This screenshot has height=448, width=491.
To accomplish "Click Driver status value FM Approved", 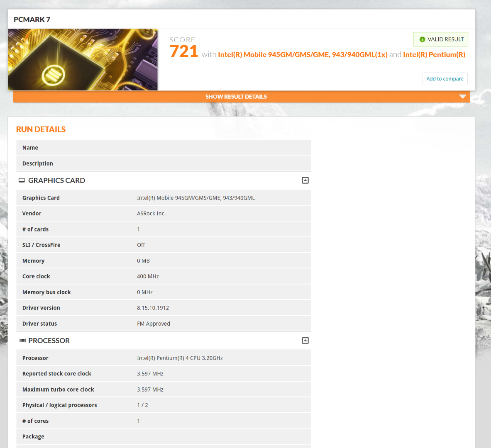I will tap(154, 324).
